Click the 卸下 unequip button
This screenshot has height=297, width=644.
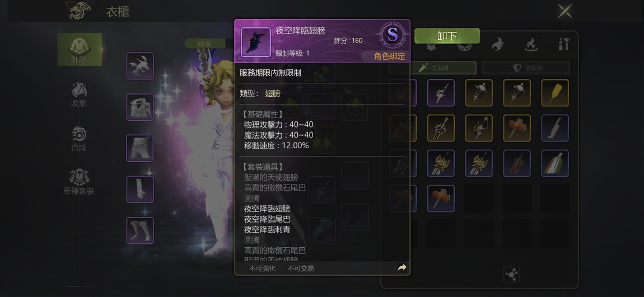(447, 36)
